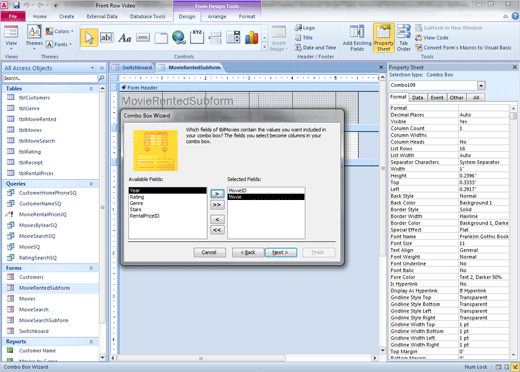
Task: Select the arrow Select tool in Controls
Action: [89, 38]
